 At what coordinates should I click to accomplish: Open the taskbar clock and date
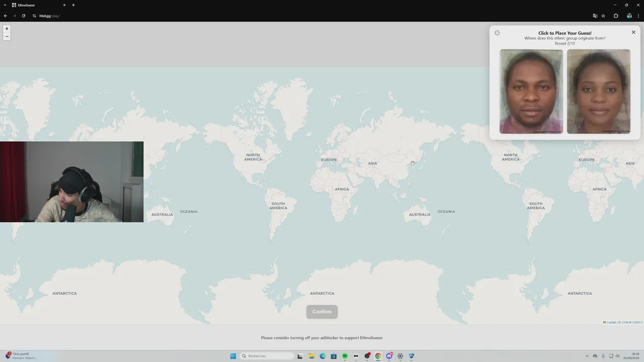click(x=631, y=356)
